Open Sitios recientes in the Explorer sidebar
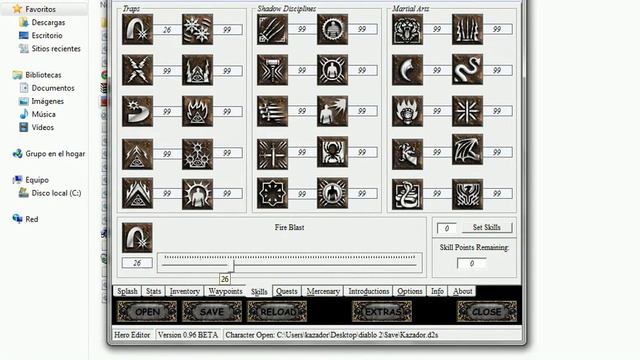Image resolution: width=640 pixels, height=360 pixels. click(x=56, y=49)
